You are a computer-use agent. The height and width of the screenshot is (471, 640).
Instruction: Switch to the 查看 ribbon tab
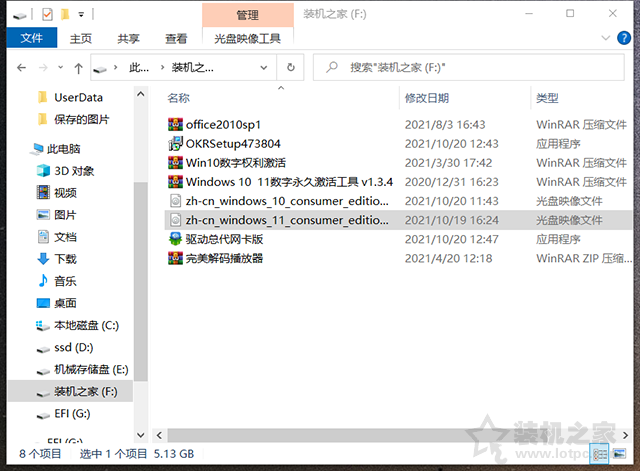pos(176,39)
